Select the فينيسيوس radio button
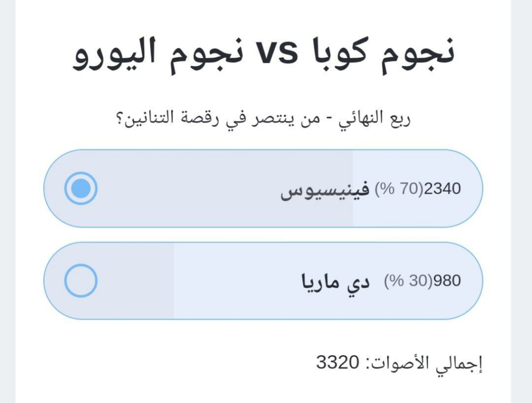 pos(81,188)
